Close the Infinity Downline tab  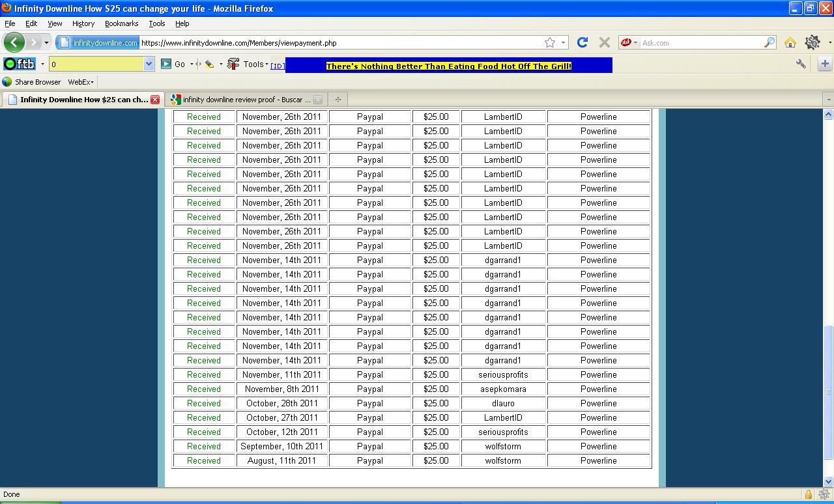[155, 100]
